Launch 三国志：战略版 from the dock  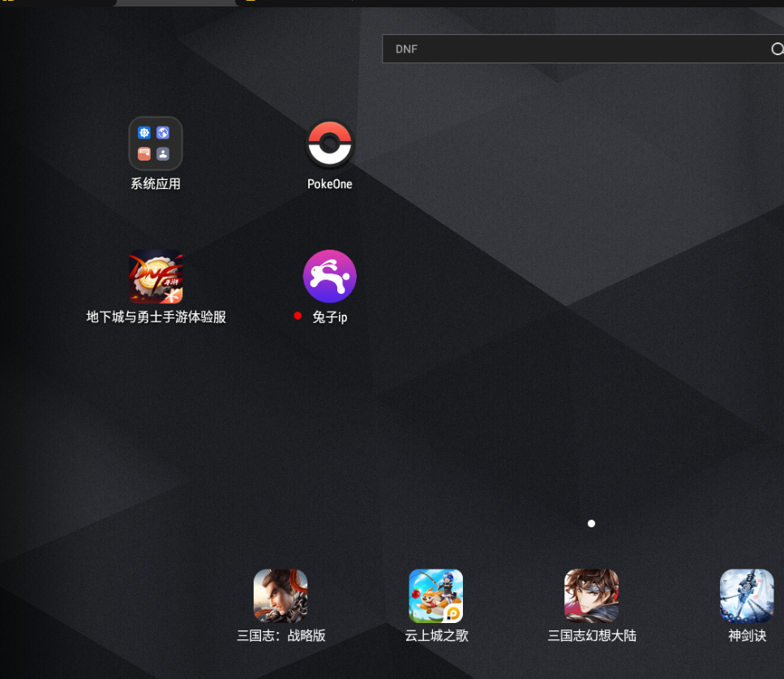[x=281, y=595]
